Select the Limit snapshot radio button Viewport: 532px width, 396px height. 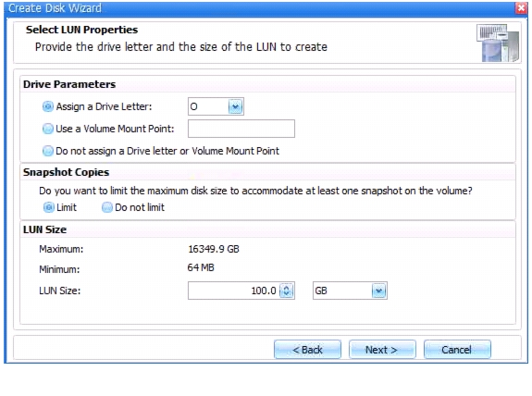click(49, 207)
